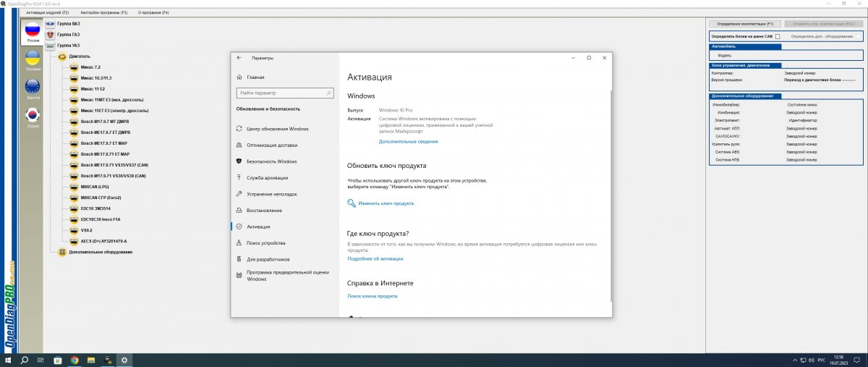Open Группа УАЗ in the vehicle tree
868x367 pixels.
(x=68, y=46)
